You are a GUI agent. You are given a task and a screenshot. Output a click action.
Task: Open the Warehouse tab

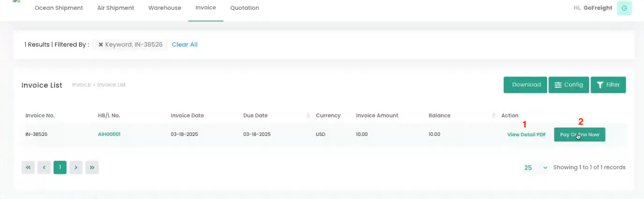click(165, 8)
